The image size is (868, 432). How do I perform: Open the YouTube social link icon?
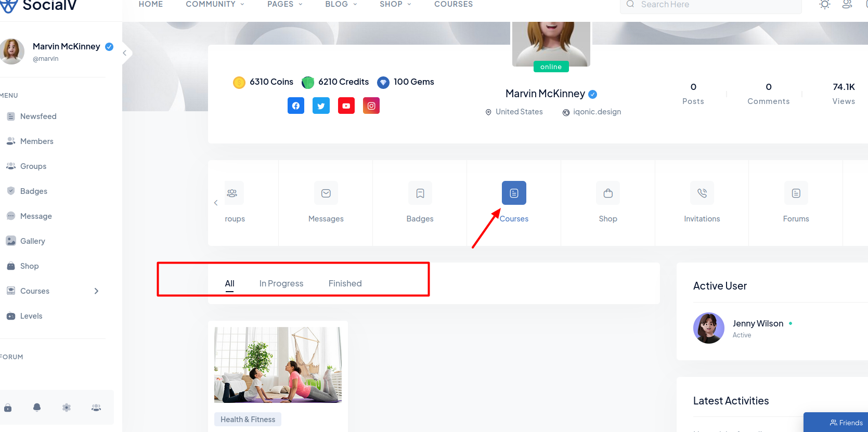346,106
